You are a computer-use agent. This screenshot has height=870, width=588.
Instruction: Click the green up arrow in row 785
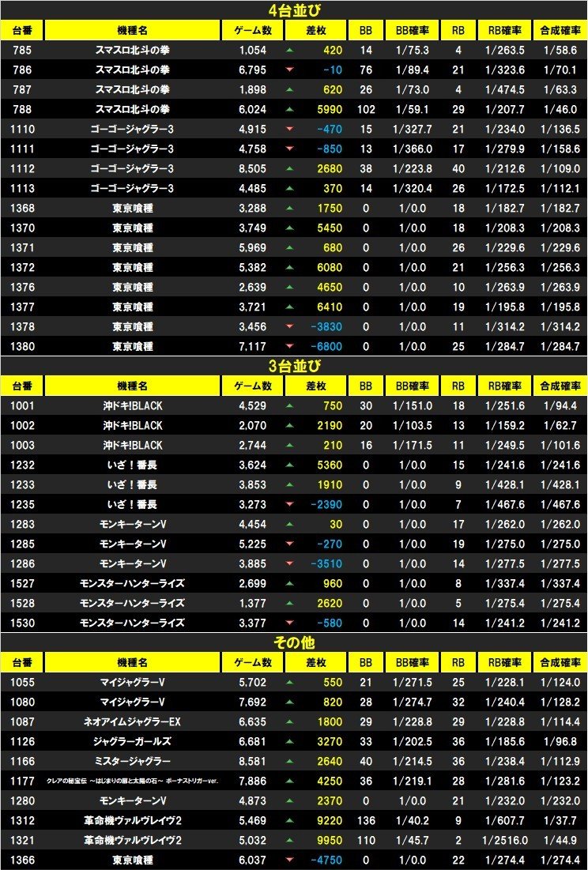[289, 51]
